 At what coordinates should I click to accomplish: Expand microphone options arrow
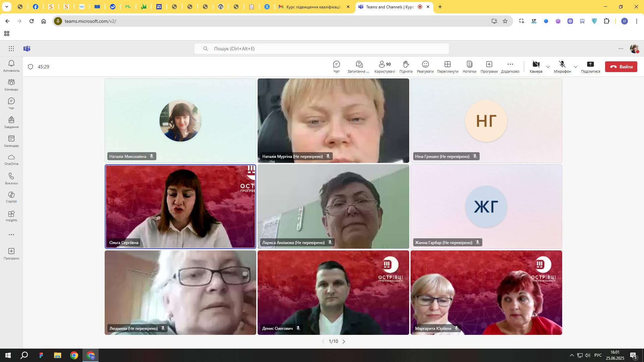pyautogui.click(x=576, y=67)
